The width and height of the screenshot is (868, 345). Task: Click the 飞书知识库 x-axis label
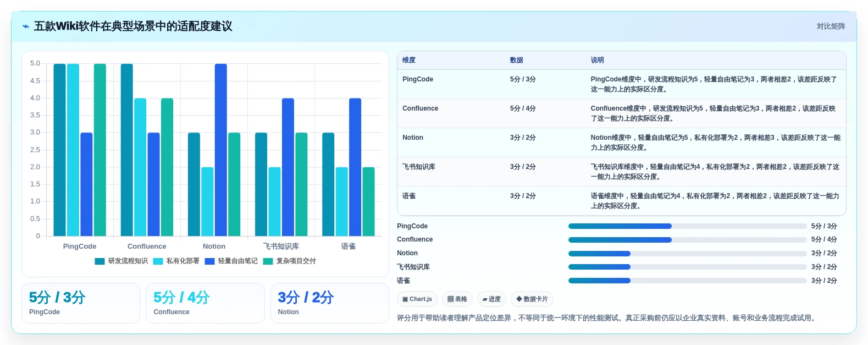tap(281, 247)
